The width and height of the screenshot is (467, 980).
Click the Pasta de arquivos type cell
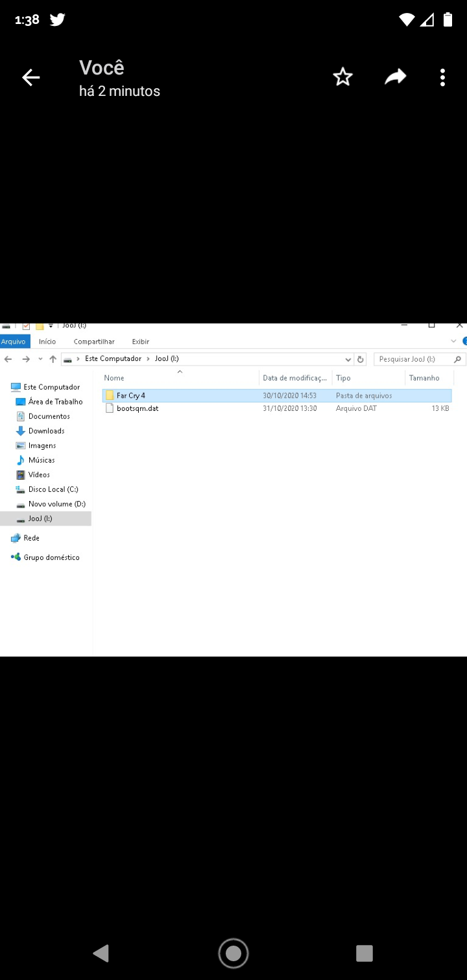point(364,395)
